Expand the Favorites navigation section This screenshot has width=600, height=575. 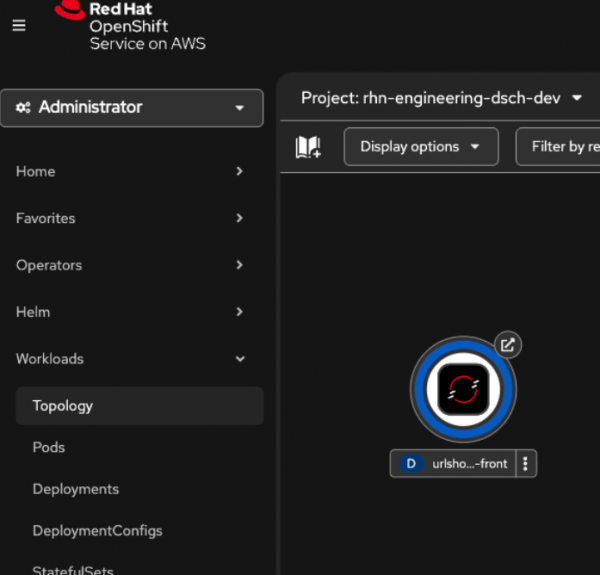[x=130, y=218]
